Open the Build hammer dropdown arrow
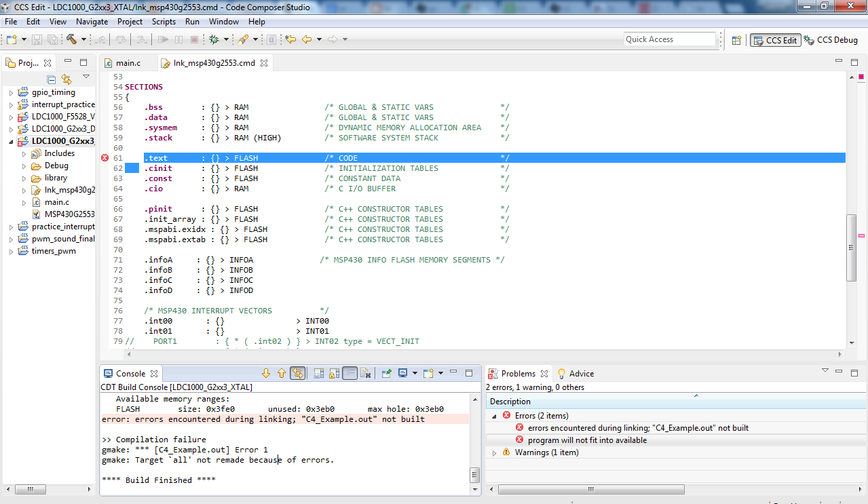This screenshot has height=504, width=868. click(x=83, y=39)
